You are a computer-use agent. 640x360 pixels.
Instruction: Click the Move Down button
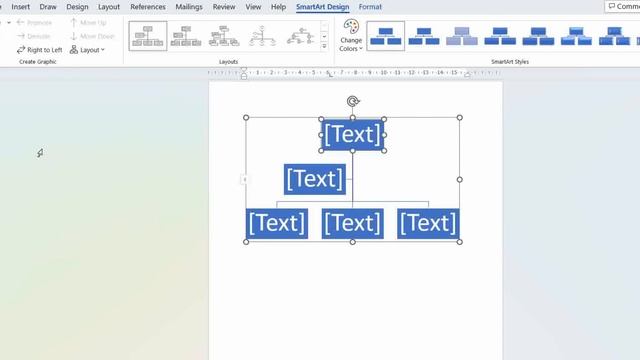(92, 36)
